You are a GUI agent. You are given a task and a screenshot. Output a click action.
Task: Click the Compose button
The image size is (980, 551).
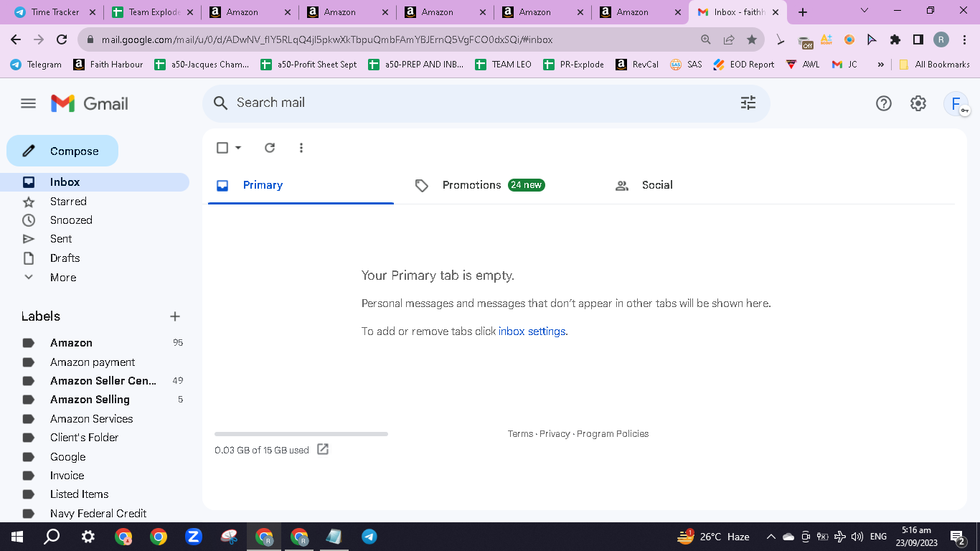point(62,151)
